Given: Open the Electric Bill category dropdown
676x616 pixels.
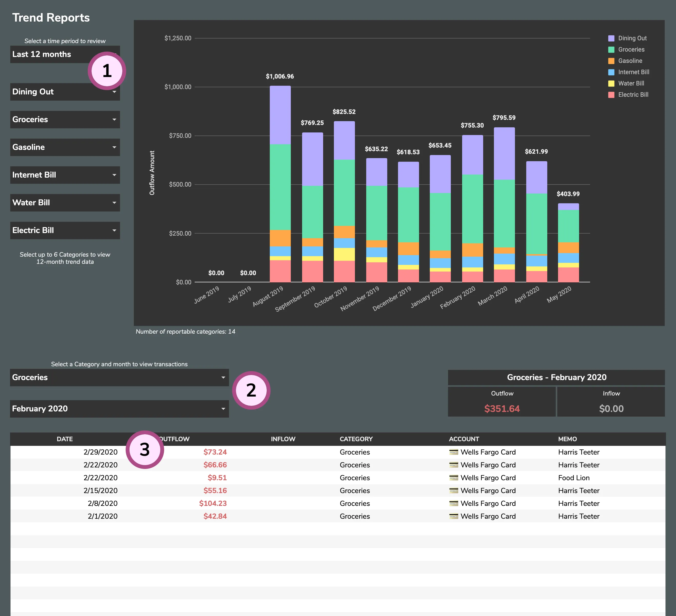Looking at the screenshot, I should coord(65,230).
